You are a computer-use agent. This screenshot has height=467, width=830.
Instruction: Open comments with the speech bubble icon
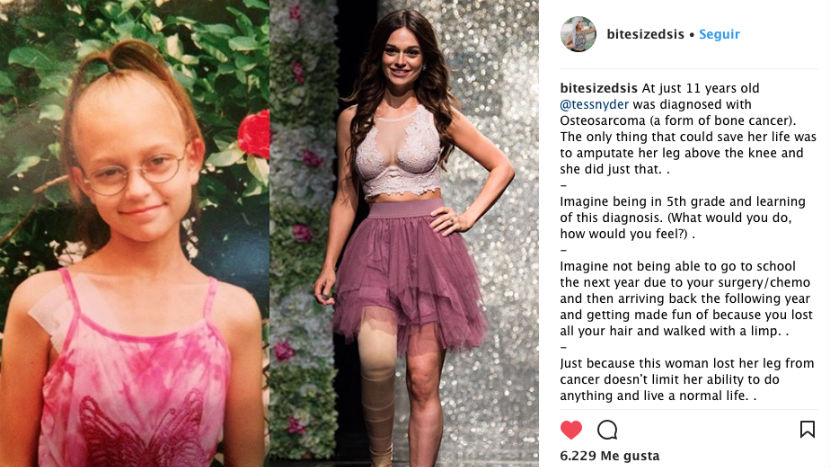pyautogui.click(x=607, y=430)
